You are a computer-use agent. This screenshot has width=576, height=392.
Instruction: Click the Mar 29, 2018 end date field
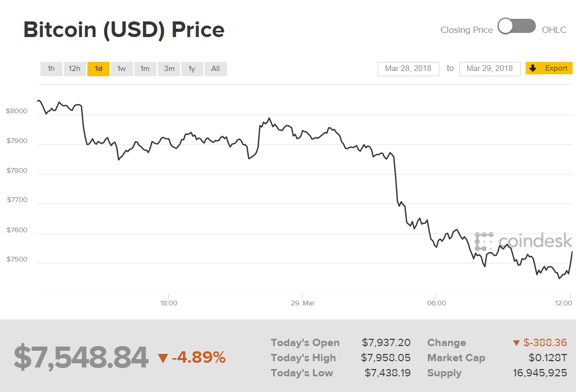coord(489,68)
